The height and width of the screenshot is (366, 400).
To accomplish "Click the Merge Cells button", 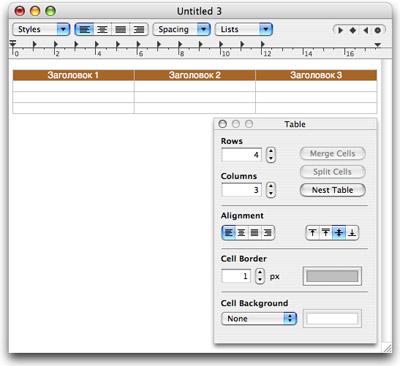I will [333, 154].
